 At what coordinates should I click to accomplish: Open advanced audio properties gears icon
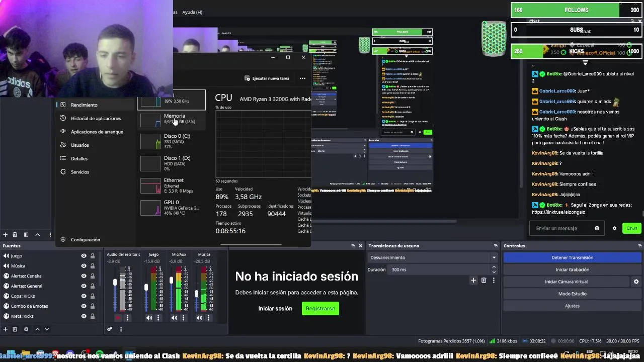(110, 329)
